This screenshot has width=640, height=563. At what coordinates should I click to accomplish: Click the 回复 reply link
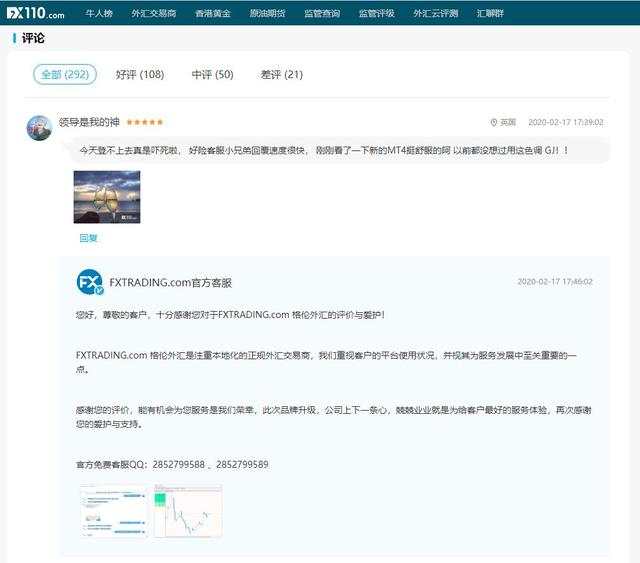click(89, 238)
